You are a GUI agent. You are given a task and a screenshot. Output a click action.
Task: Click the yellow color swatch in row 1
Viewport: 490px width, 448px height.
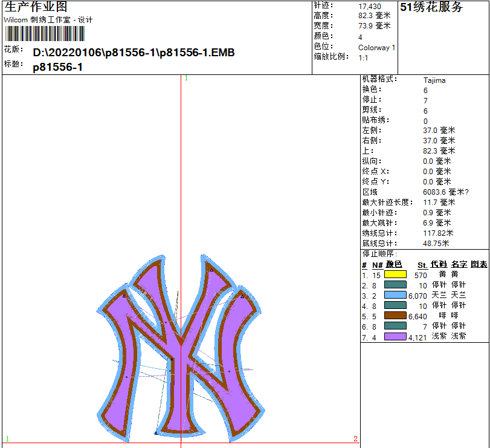[x=395, y=274]
